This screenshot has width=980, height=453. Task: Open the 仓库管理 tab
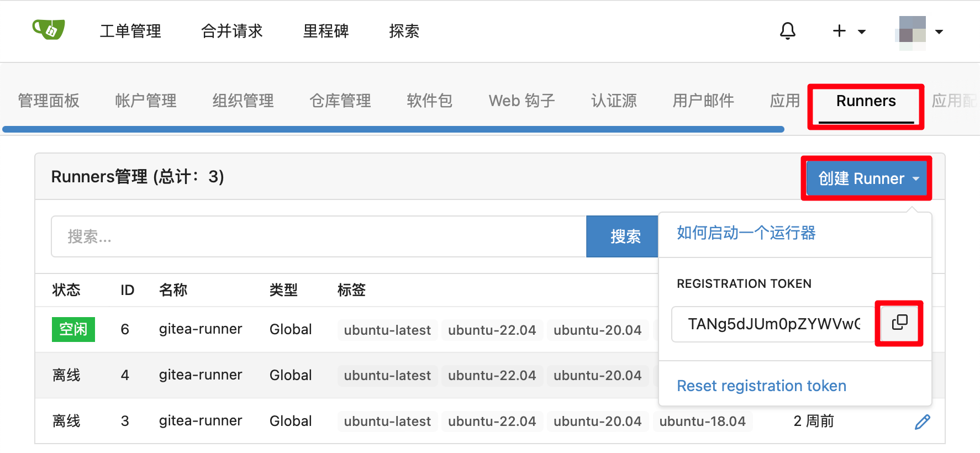340,101
